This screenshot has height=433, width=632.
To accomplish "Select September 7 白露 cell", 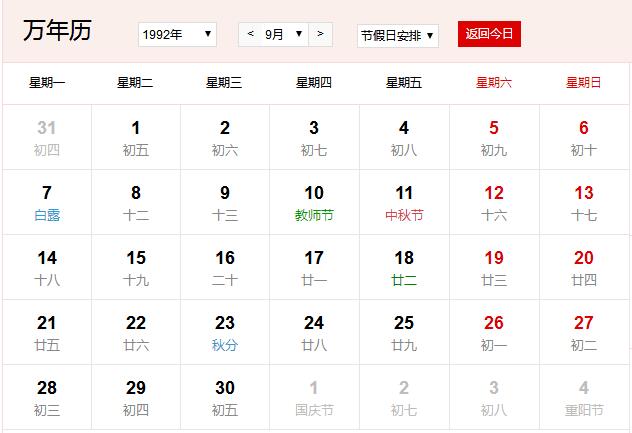I will [x=47, y=202].
